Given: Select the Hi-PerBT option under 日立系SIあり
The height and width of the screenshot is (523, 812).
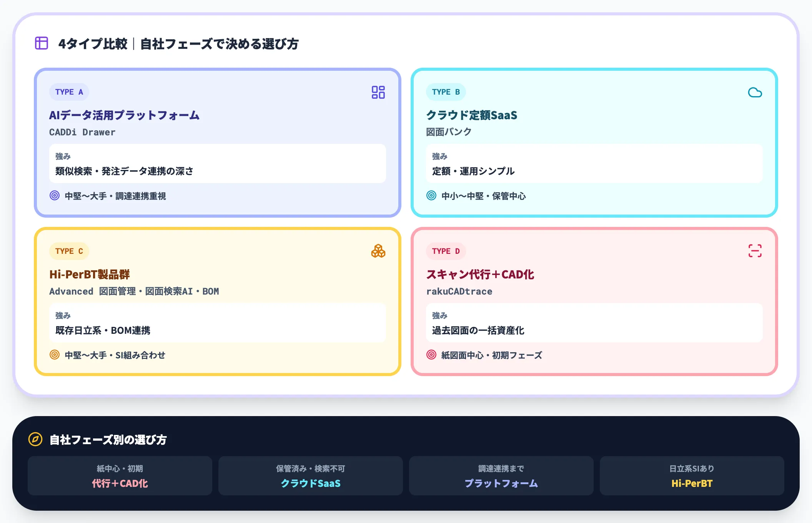Looking at the screenshot, I should pos(692,476).
